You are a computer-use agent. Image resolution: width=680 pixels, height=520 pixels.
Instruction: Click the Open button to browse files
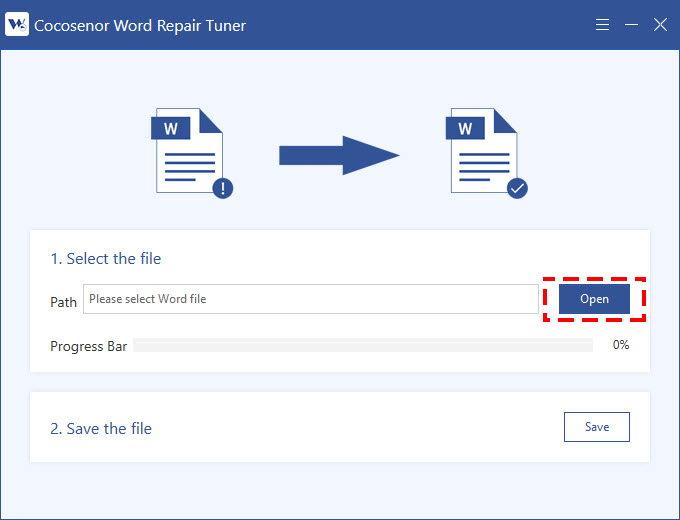594,299
